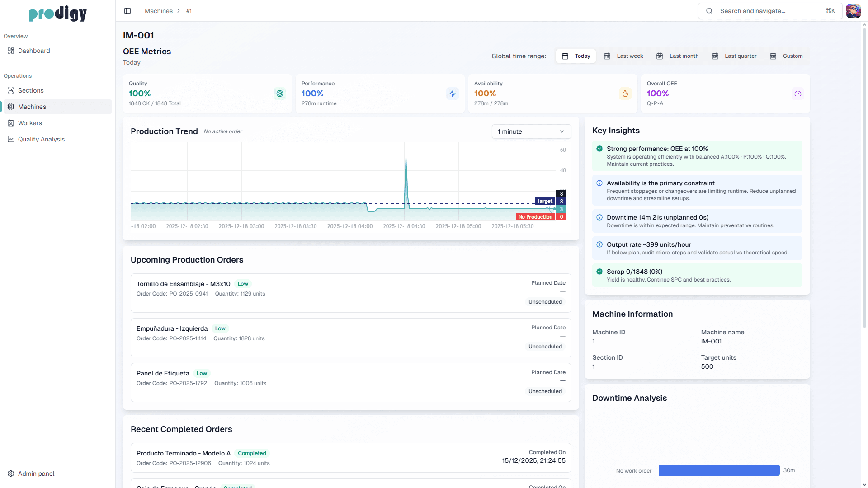Click the Performance lightning bolt icon
The height and width of the screenshot is (488, 868).
point(453,94)
